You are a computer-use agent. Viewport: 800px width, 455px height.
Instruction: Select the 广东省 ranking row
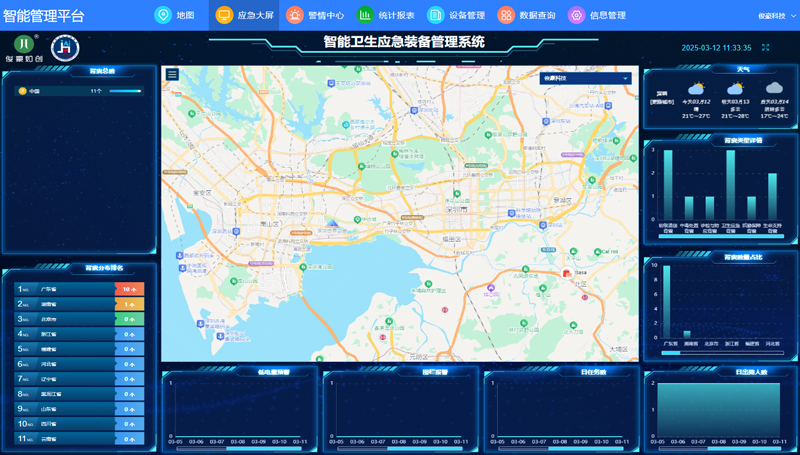point(79,289)
